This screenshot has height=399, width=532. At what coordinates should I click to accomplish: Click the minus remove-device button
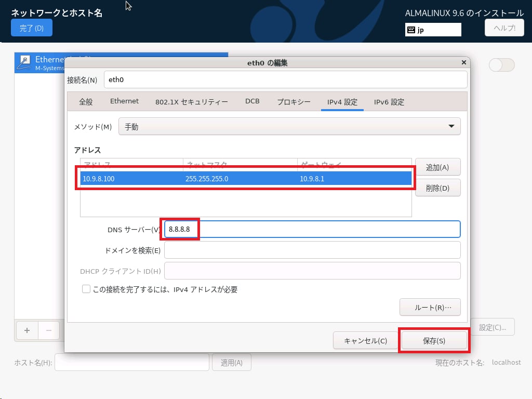[x=49, y=330]
